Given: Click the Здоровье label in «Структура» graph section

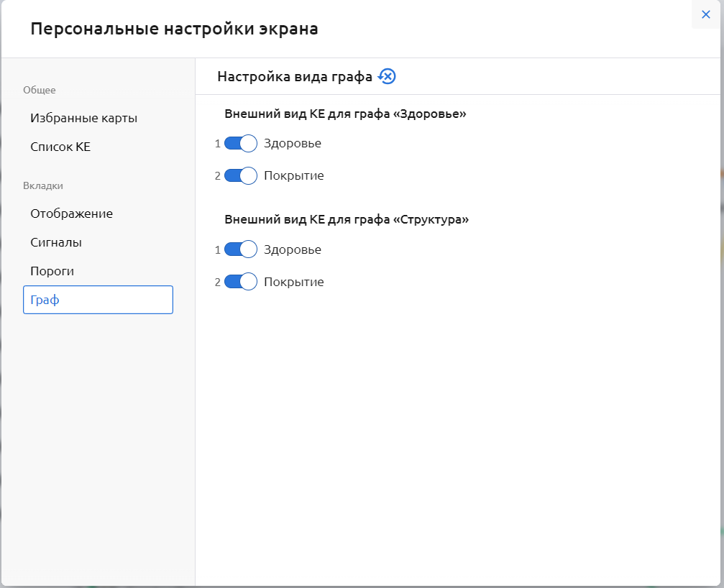Looking at the screenshot, I should pyautogui.click(x=292, y=249).
